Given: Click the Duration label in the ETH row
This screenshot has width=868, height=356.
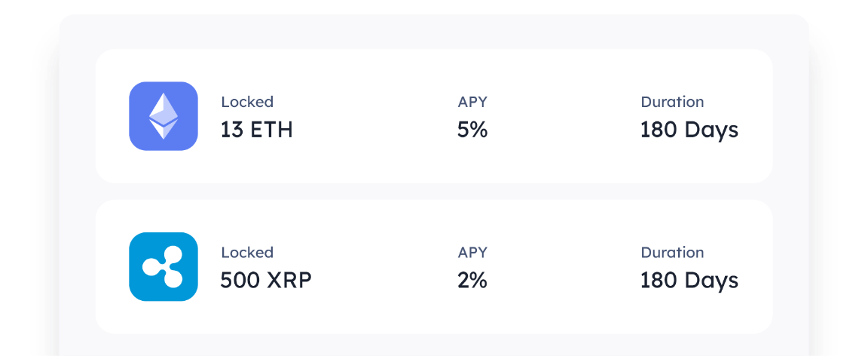Looking at the screenshot, I should [672, 102].
